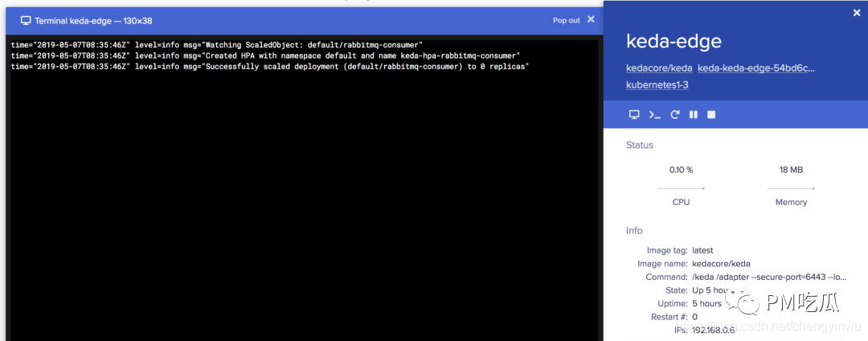Select the Image tag value latest

(702, 250)
